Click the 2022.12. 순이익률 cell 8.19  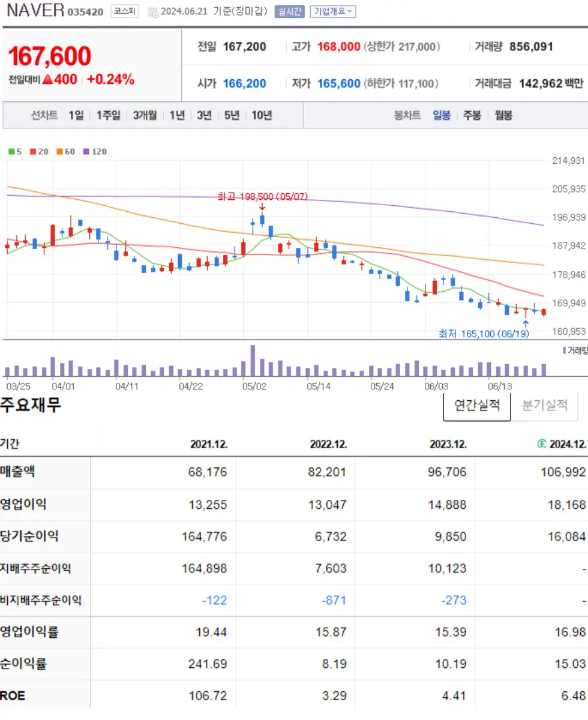click(334, 664)
